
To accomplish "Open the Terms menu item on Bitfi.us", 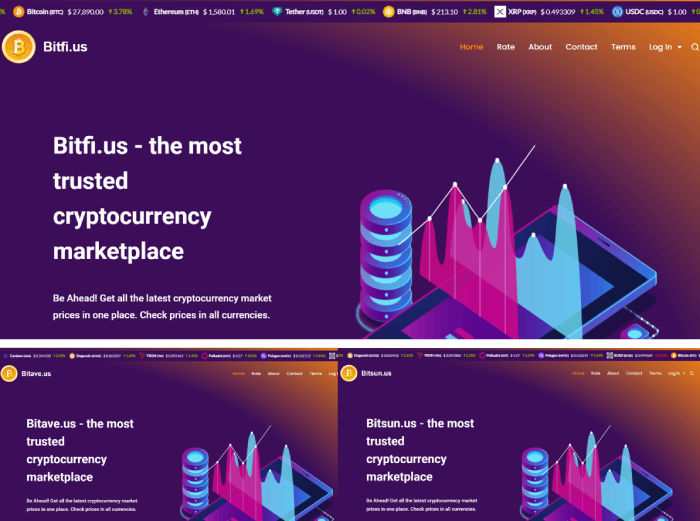I will (623, 47).
